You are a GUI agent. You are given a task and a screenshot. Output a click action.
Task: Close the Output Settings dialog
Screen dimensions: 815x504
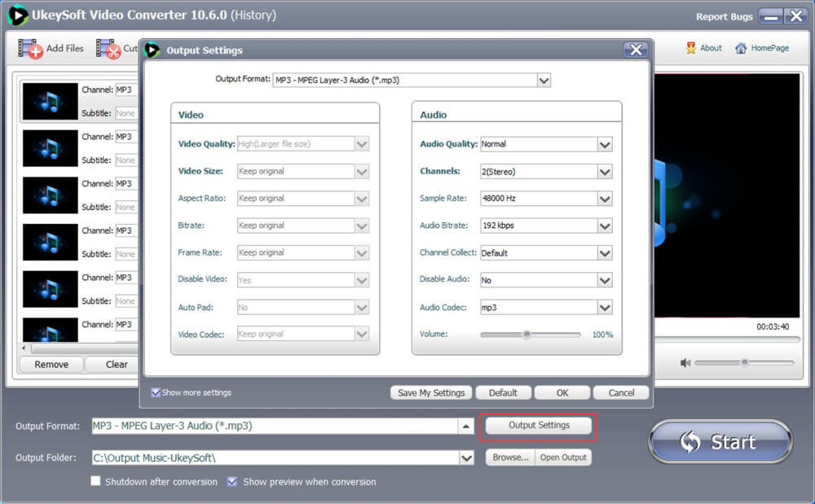tap(636, 50)
